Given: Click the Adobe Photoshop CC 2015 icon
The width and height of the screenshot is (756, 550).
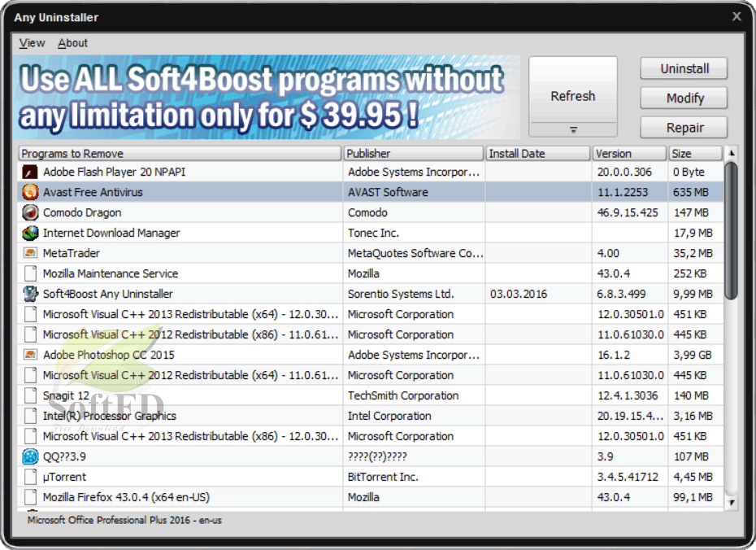Looking at the screenshot, I should (30, 355).
